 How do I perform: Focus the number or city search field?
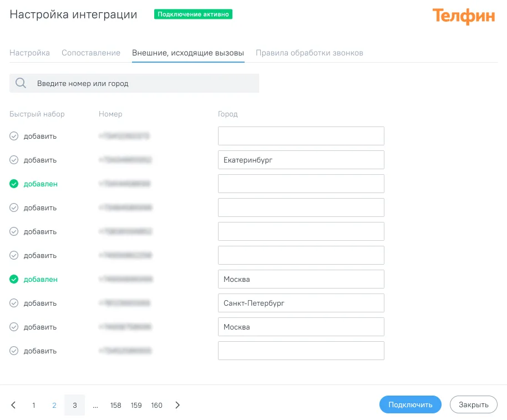click(x=134, y=83)
